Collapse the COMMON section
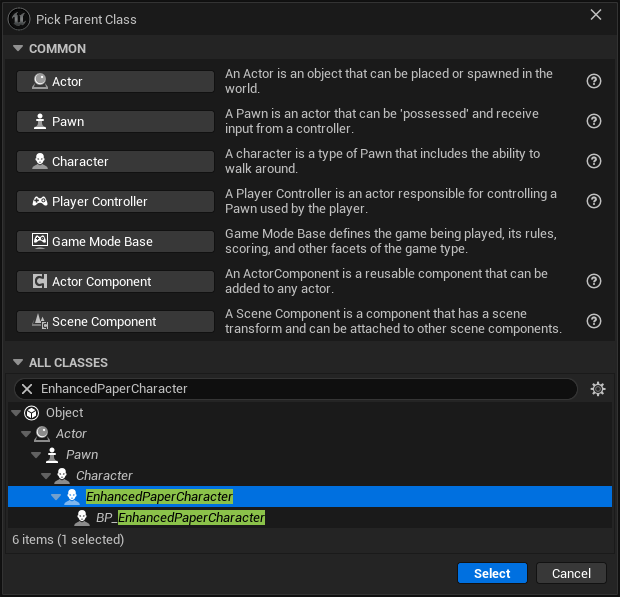The image size is (620, 597). (18, 48)
